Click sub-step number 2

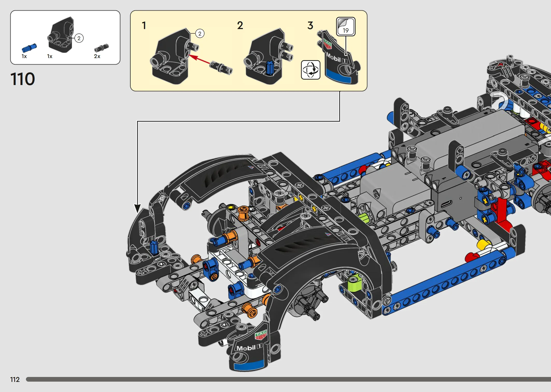[240, 25]
